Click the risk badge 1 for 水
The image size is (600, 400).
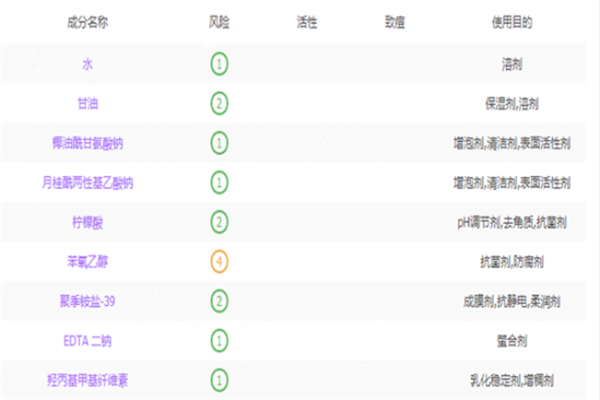(219, 63)
